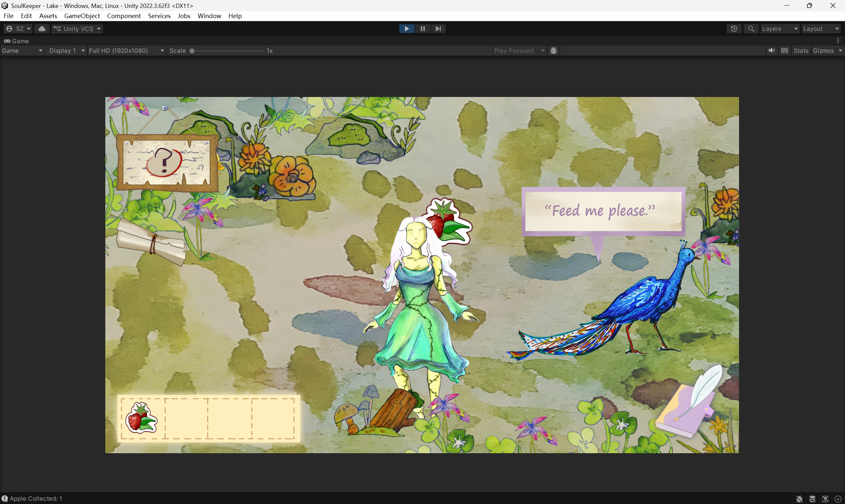
Task: Click the strawberry in the inventory slot
Action: point(141,418)
